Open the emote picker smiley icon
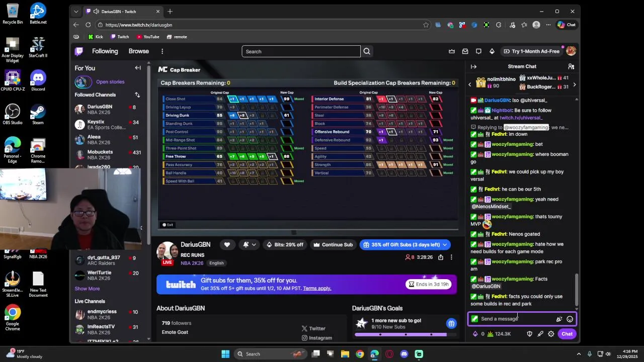This screenshot has width=644, height=362. 570,319
